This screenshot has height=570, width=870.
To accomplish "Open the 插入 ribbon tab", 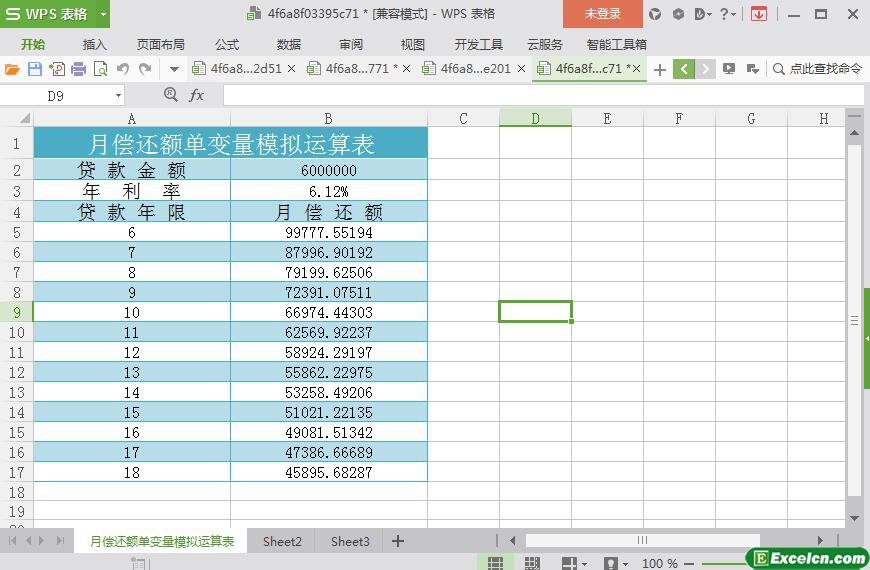I will (x=94, y=44).
